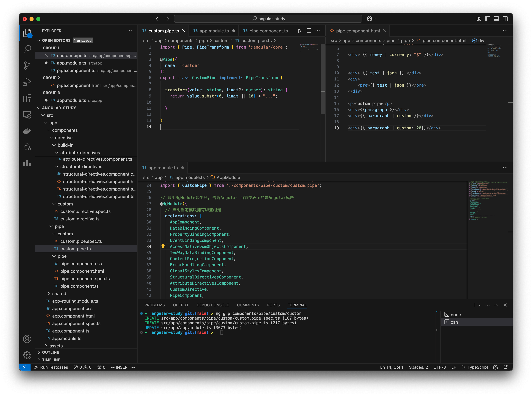The image size is (532, 396).
Task: Expand the shared folder
Action: pyautogui.click(x=59, y=293)
